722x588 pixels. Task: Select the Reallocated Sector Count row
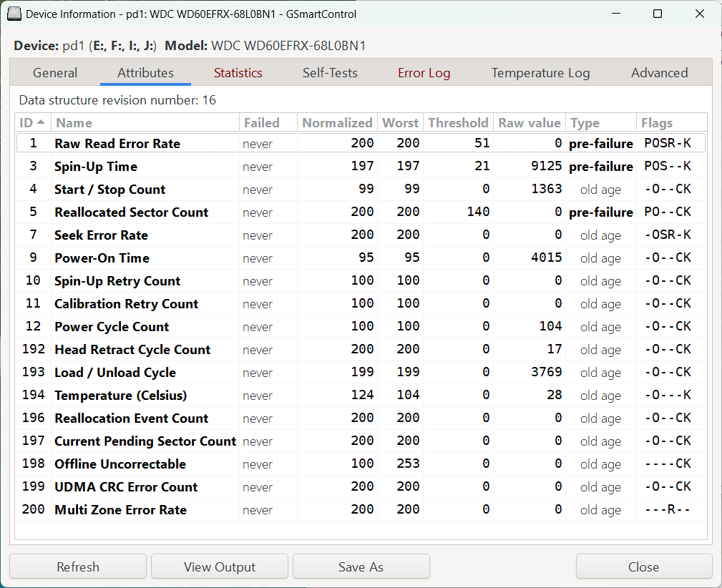pyautogui.click(x=361, y=212)
